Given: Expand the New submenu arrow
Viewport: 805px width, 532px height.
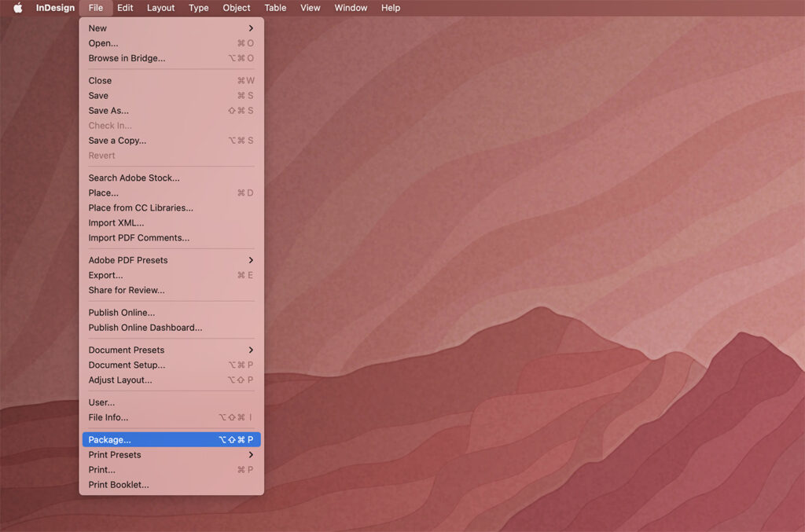Looking at the screenshot, I should (251, 28).
